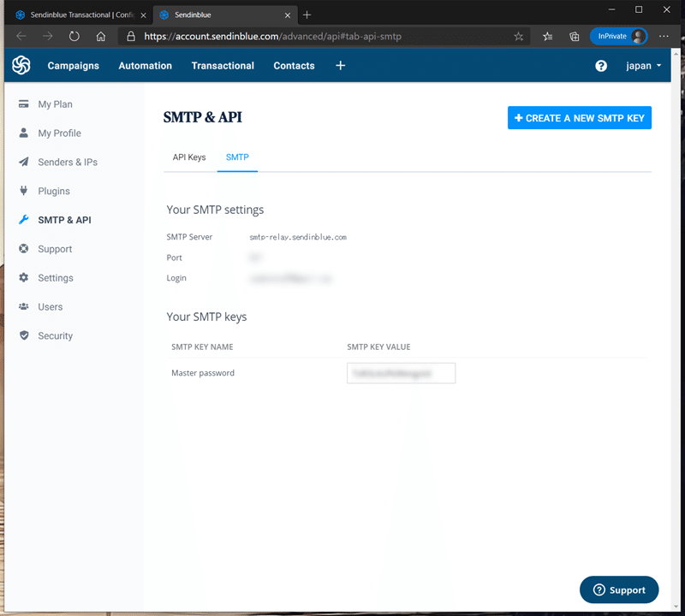This screenshot has height=616, width=685.
Task: Select the SMTP tab
Action: (237, 157)
